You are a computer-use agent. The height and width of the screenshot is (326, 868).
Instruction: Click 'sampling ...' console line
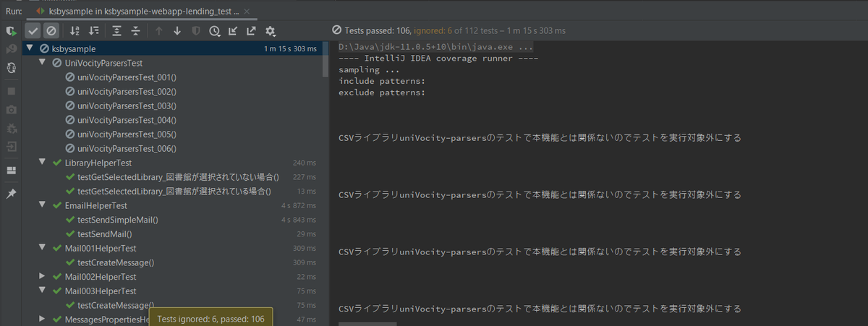coord(369,70)
